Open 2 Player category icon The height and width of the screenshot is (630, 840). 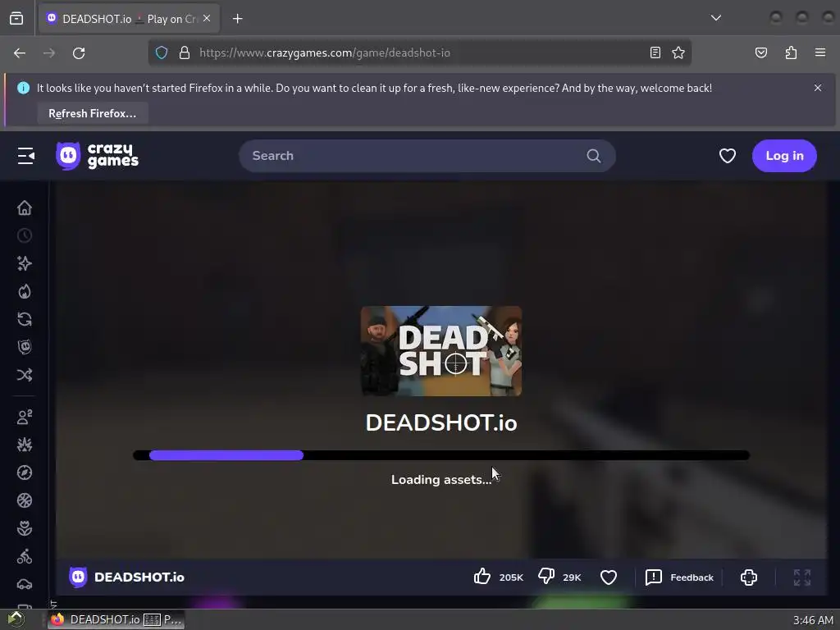coord(25,417)
